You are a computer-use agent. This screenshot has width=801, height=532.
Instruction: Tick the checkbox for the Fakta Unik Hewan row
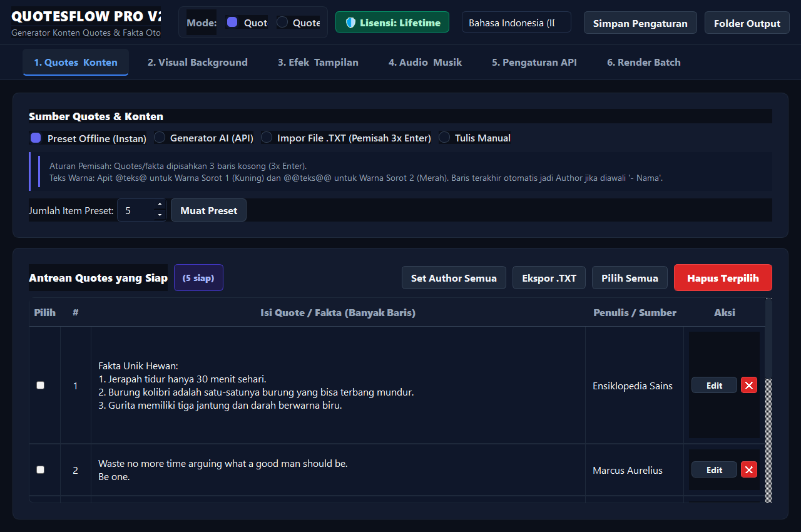click(41, 386)
